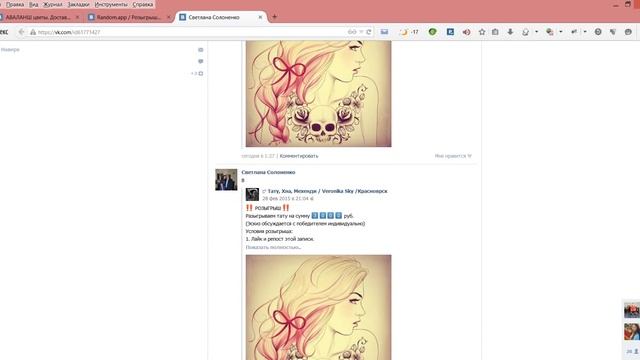Click the browser back arrow button
640x360 pixels.
click(x=21, y=32)
